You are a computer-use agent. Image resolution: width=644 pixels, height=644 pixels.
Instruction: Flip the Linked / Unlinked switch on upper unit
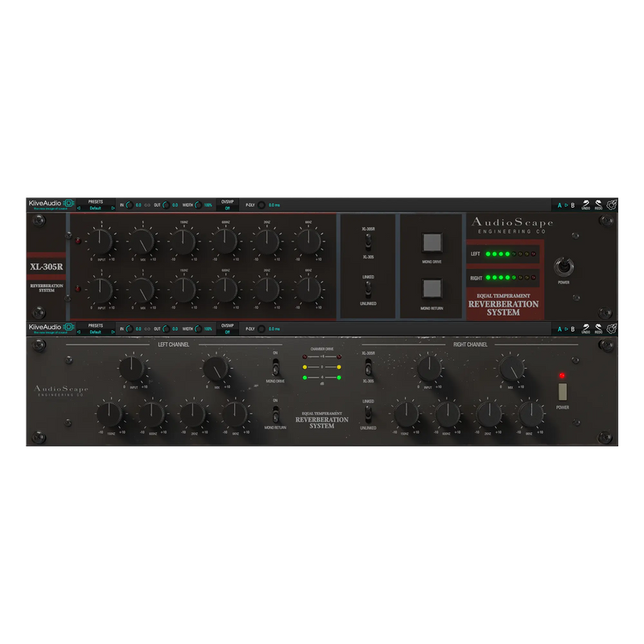click(x=369, y=289)
